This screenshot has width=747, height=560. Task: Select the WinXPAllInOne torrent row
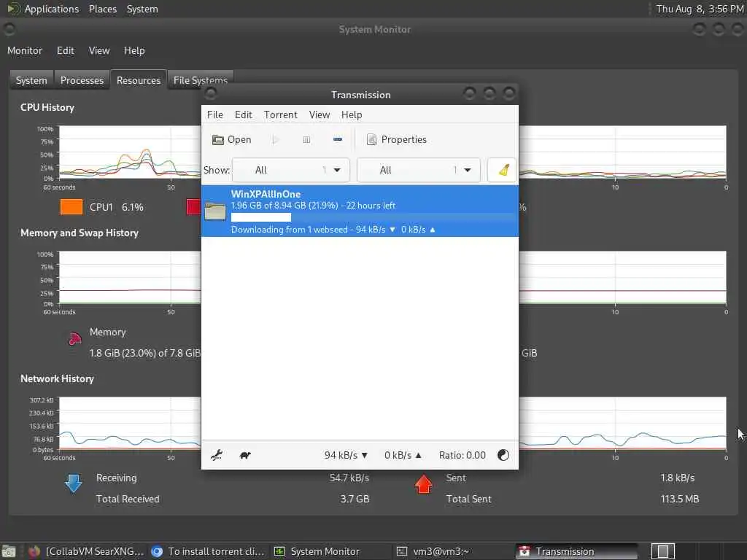[x=360, y=211]
